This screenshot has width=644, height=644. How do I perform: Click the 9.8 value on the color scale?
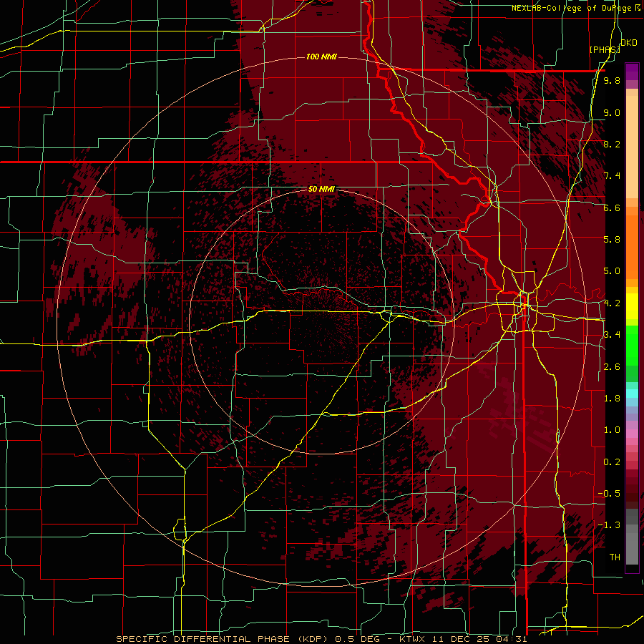[x=612, y=80]
